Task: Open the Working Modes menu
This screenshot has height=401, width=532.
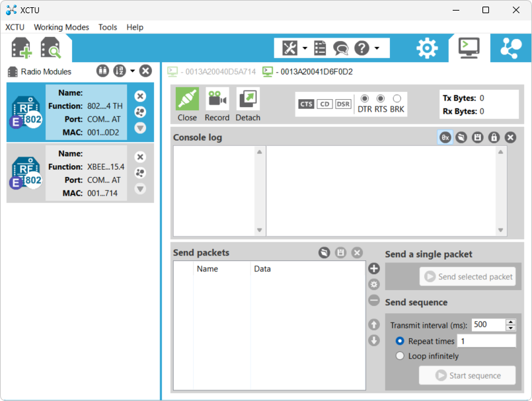Action: pos(61,27)
